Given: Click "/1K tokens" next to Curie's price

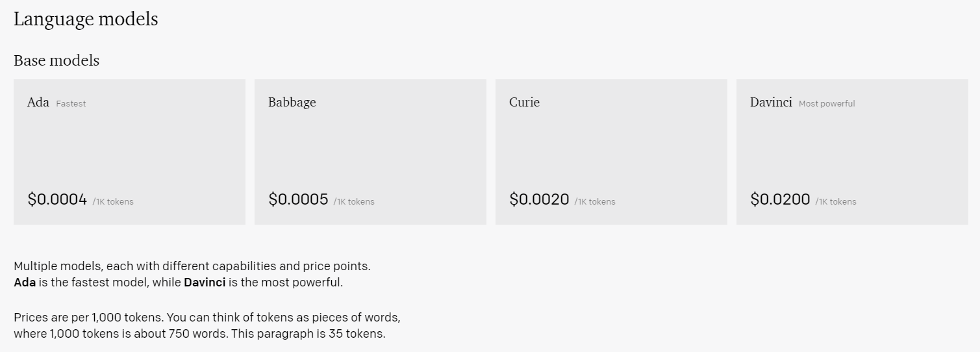Looking at the screenshot, I should point(595,201).
